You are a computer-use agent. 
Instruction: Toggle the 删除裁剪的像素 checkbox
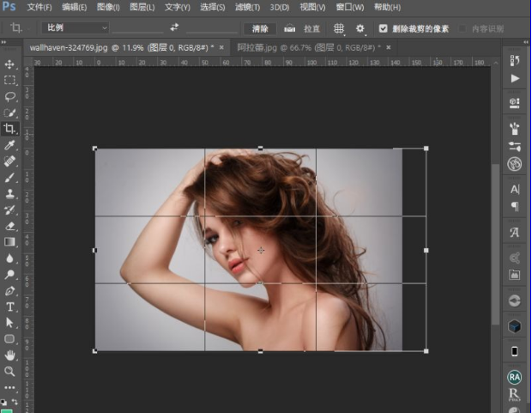pos(384,28)
